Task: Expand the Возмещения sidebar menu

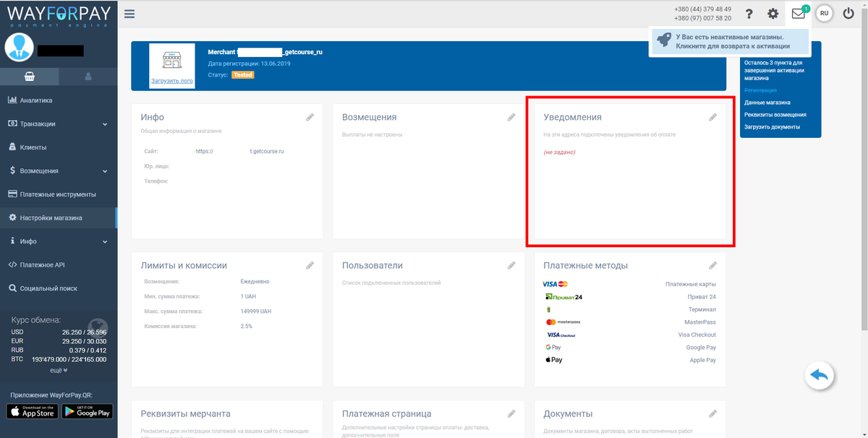Action: click(x=59, y=171)
